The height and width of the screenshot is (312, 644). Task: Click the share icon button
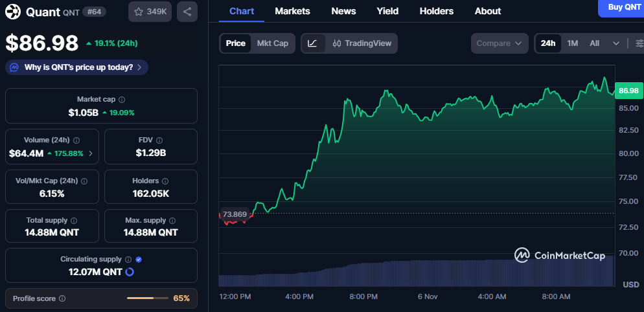pos(187,12)
